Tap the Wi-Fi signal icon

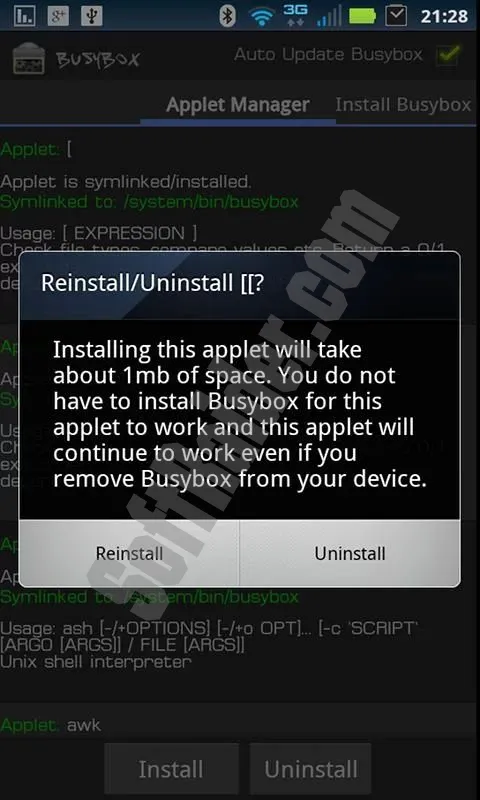[x=262, y=17]
